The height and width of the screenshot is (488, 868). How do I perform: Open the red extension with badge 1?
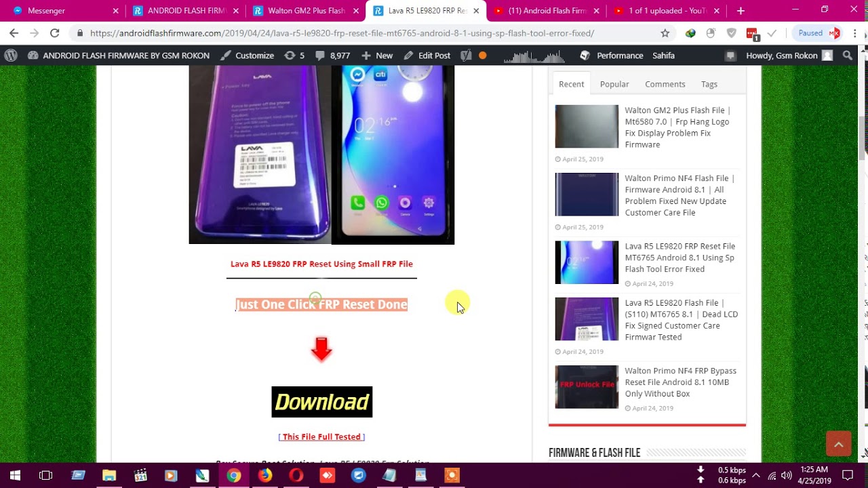click(751, 33)
